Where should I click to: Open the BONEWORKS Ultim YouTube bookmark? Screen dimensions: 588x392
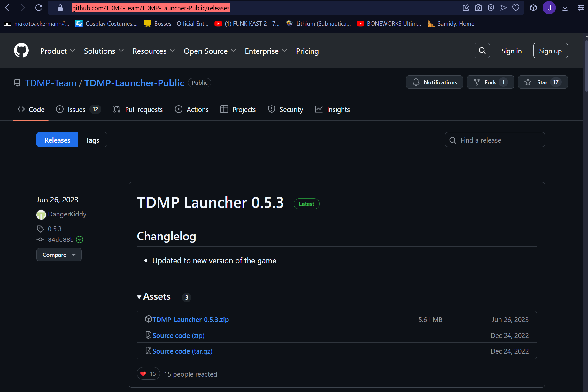[x=389, y=24]
